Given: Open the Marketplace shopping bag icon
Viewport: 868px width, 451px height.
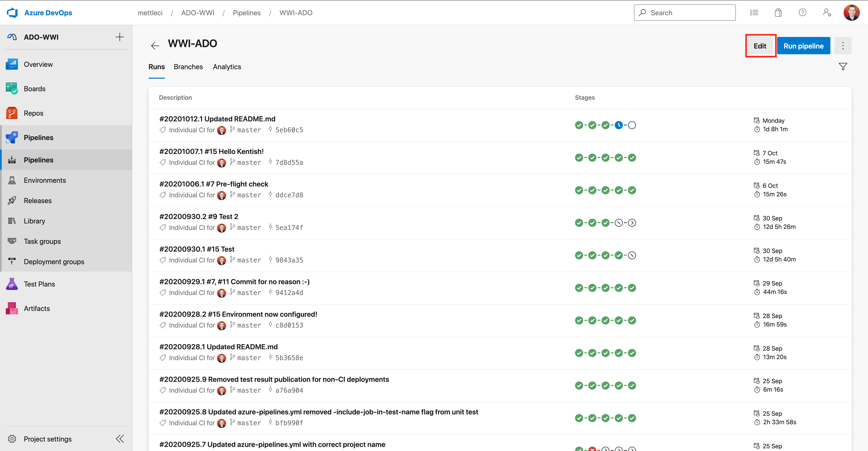Looking at the screenshot, I should point(778,13).
